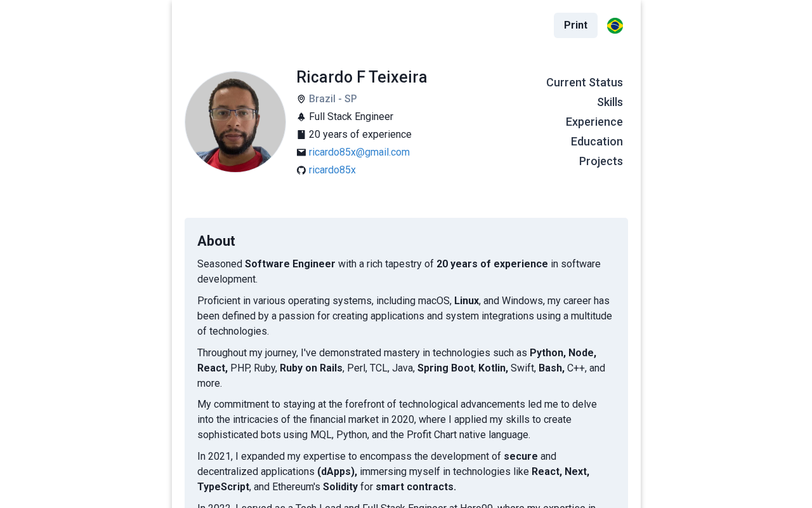This screenshot has height=508, width=812.
Task: Jump to the Current Status section
Action: [584, 83]
